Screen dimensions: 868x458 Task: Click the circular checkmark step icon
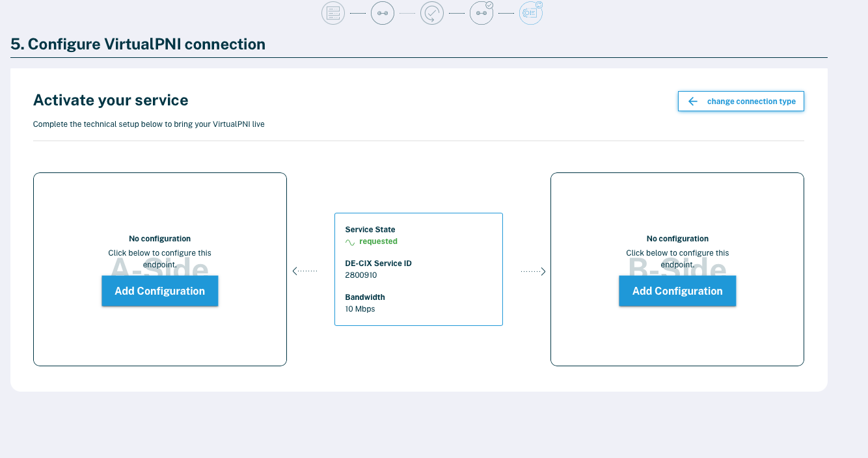[x=432, y=13]
